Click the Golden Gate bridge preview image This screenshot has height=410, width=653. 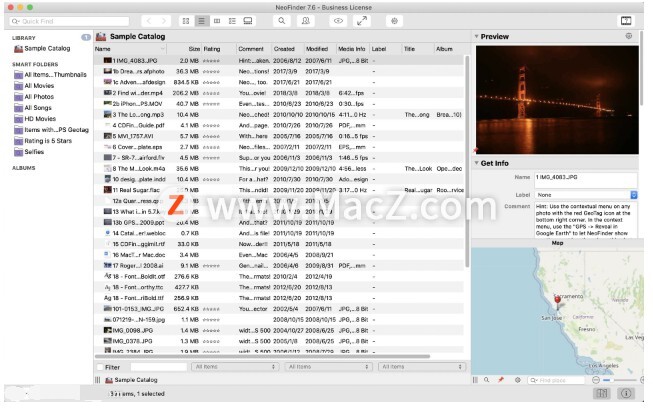point(557,100)
